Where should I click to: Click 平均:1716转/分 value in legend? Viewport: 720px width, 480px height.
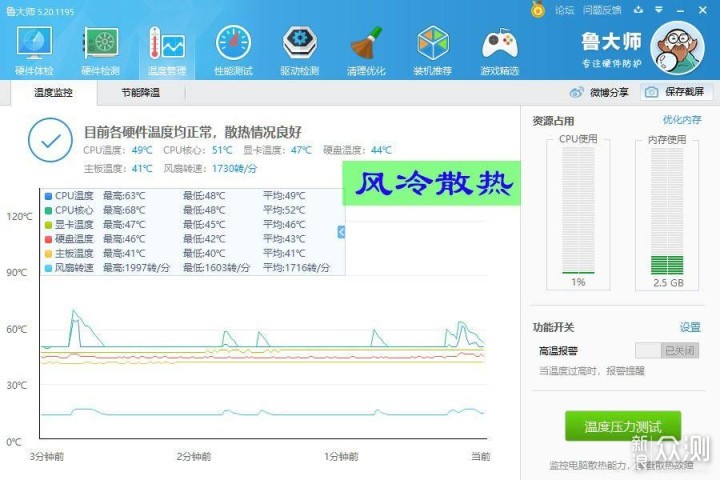pos(296,268)
